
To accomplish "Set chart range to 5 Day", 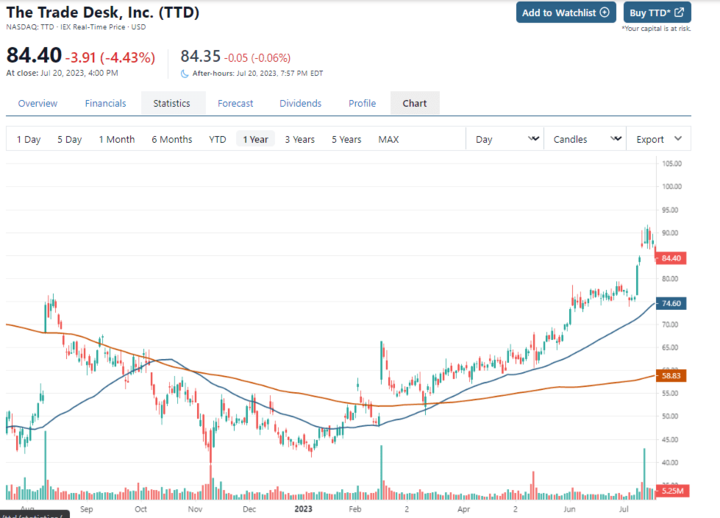I will click(69, 139).
